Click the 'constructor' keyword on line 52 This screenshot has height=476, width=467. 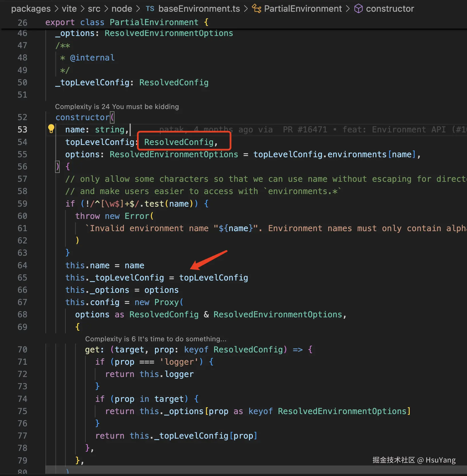[x=82, y=117]
